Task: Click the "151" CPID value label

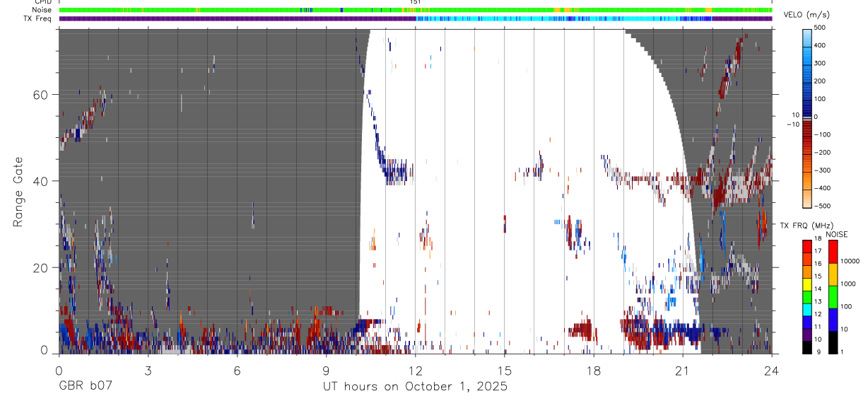Action: 416,2
